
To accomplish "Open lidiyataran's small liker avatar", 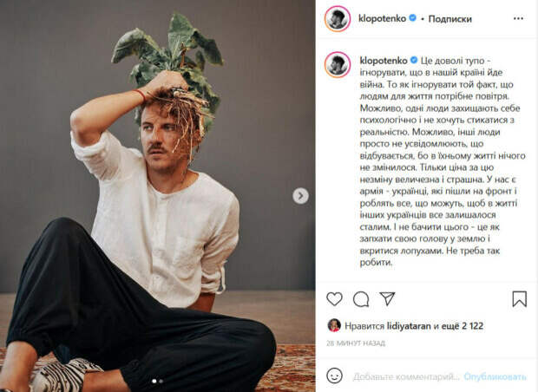I will (x=334, y=325).
